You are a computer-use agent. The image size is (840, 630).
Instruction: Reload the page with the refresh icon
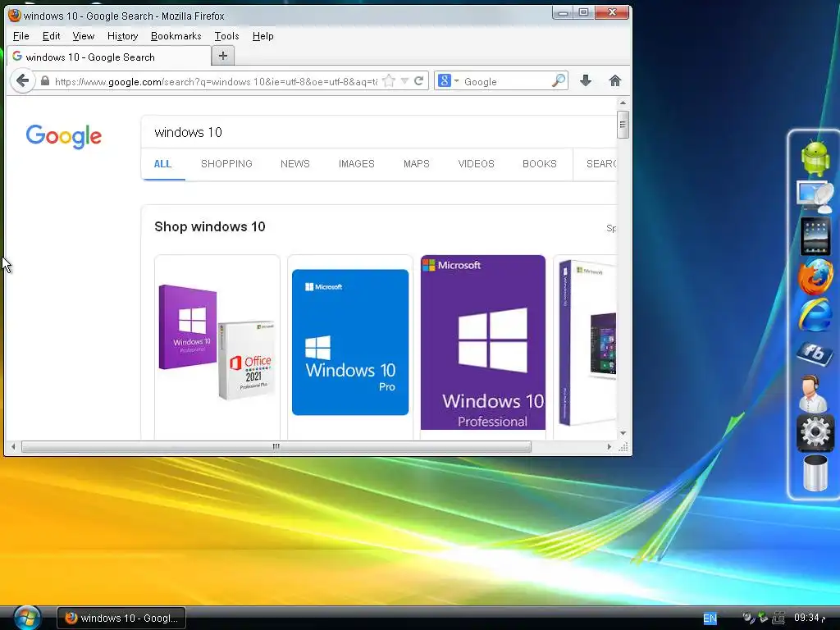pyautogui.click(x=419, y=81)
